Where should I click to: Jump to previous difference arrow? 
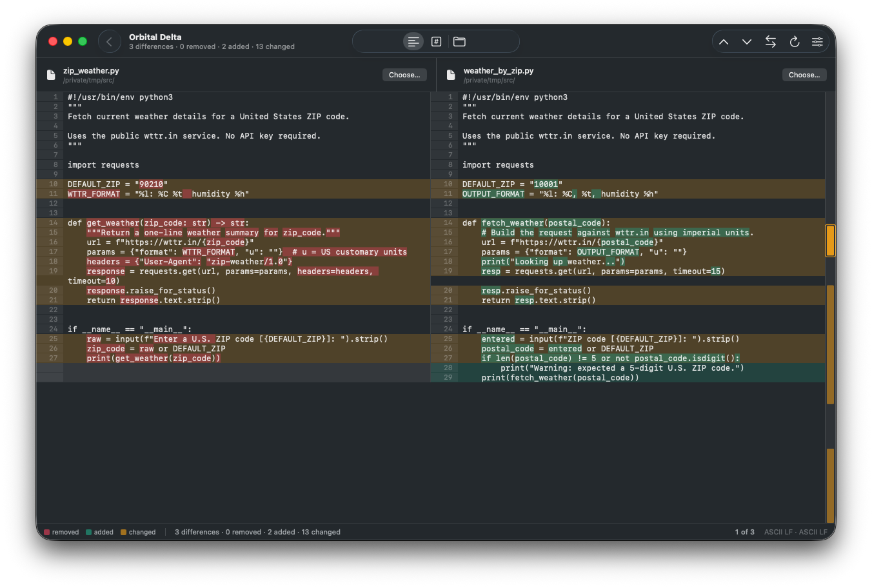tap(724, 42)
